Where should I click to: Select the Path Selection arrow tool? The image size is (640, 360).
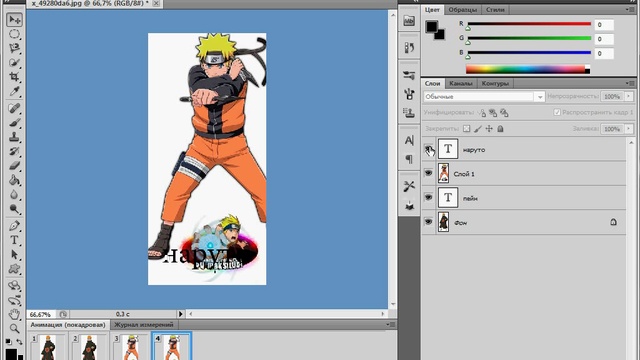(x=14, y=254)
